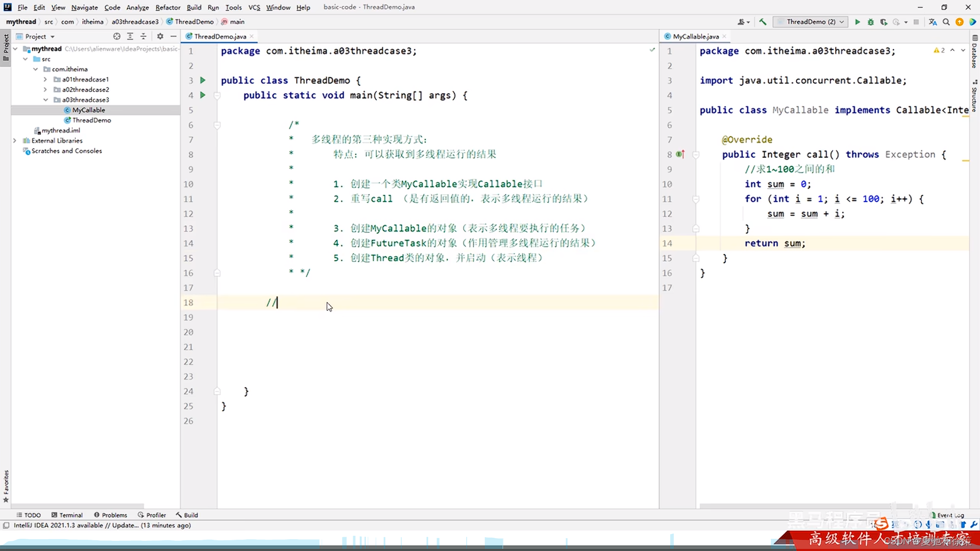The width and height of the screenshot is (980, 551).
Task: Open the Terminal tool window
Action: 67,515
